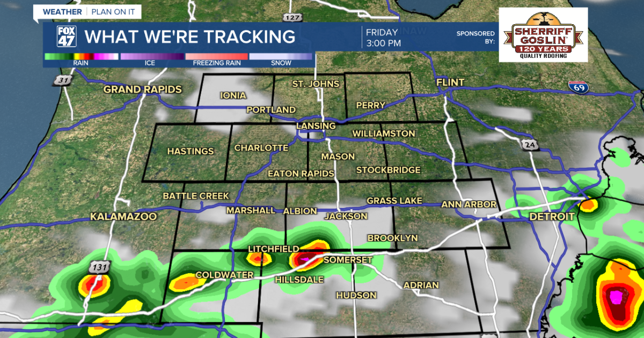Click the COLDWATER city label

click(224, 275)
